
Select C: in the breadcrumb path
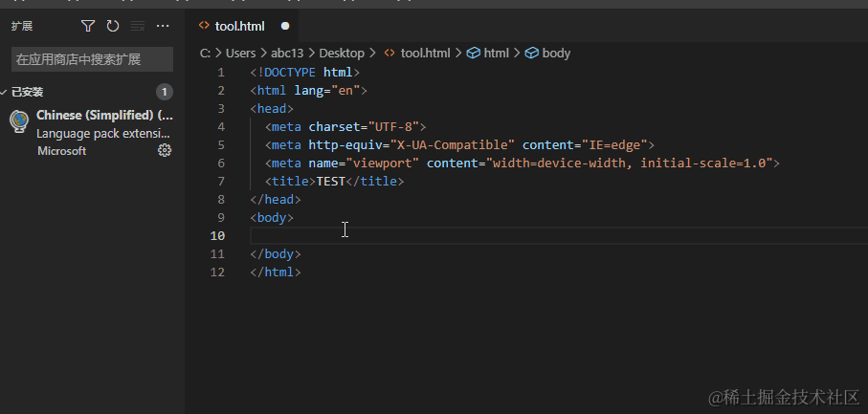click(x=206, y=53)
